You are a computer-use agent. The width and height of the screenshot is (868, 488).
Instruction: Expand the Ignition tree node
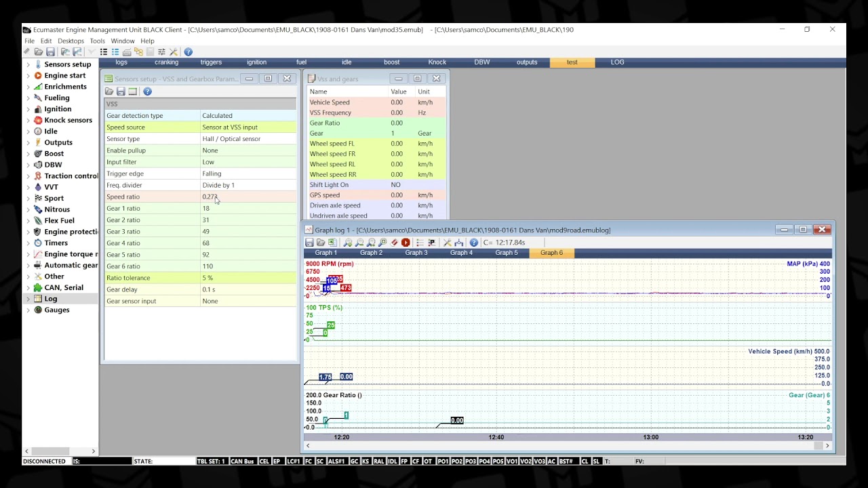tap(28, 109)
